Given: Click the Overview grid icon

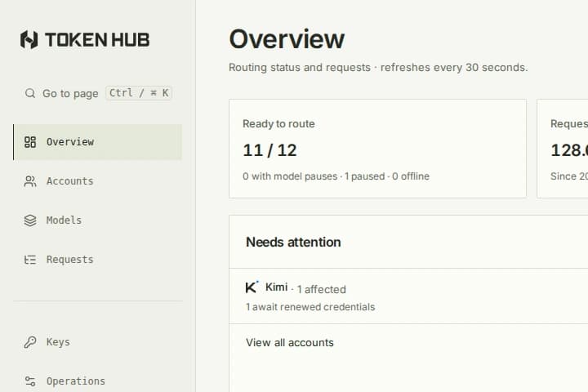Looking at the screenshot, I should 30,142.
